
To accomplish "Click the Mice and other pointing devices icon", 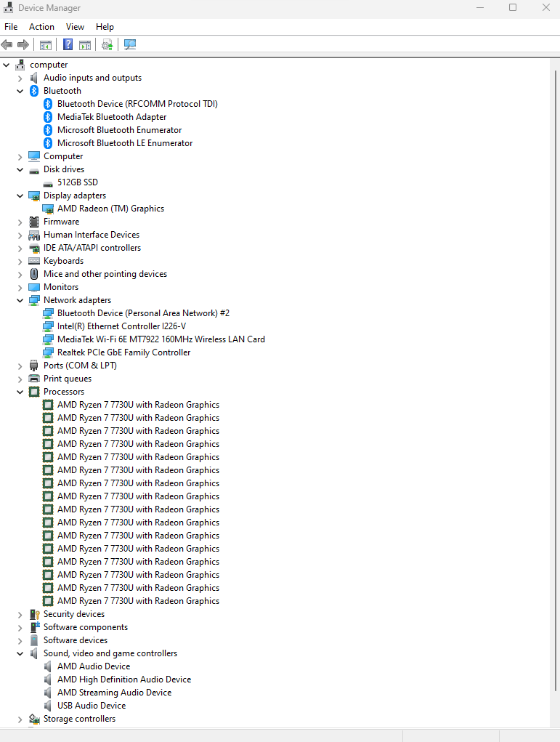I will pyautogui.click(x=34, y=274).
